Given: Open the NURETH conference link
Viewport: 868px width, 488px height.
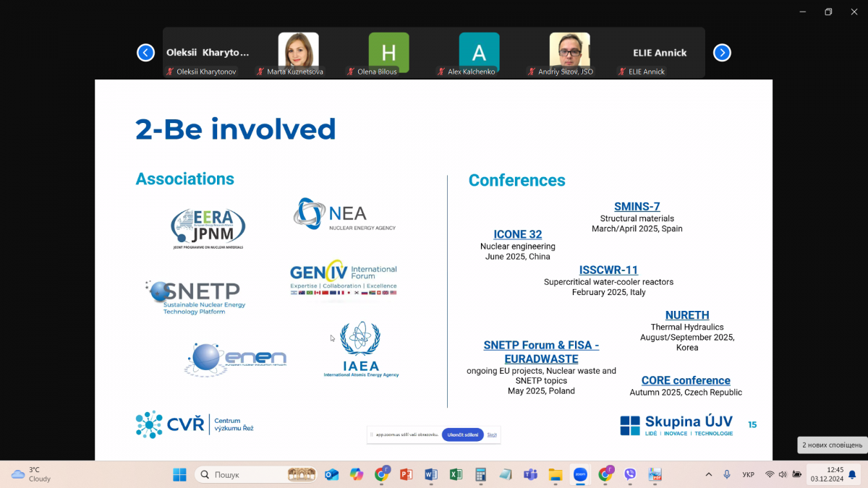Looking at the screenshot, I should 687,315.
